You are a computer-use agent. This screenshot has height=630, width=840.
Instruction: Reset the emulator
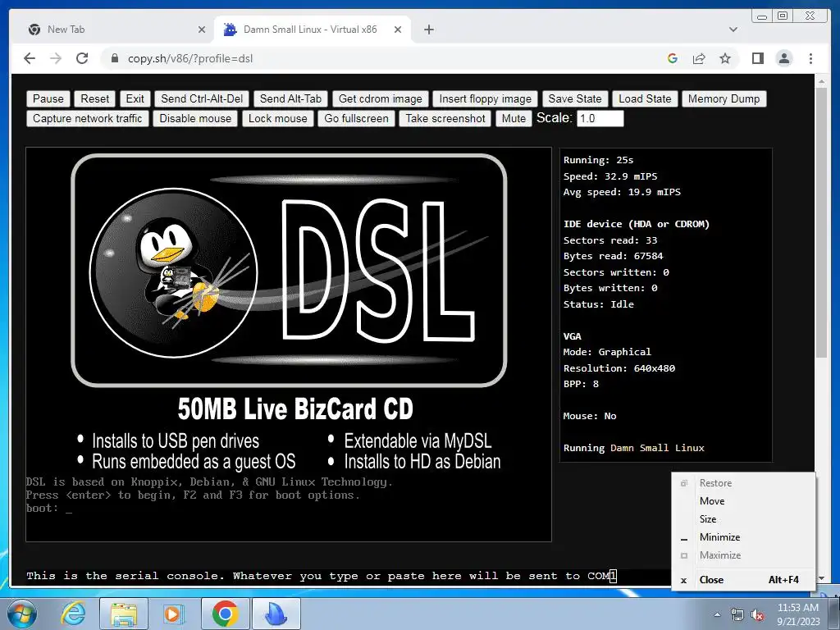point(95,98)
